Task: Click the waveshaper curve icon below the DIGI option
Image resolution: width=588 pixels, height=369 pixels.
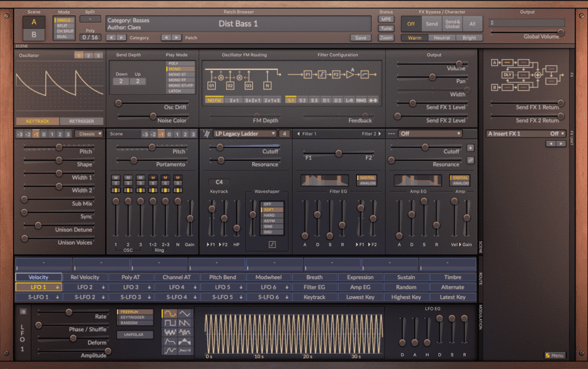Action: tap(272, 245)
